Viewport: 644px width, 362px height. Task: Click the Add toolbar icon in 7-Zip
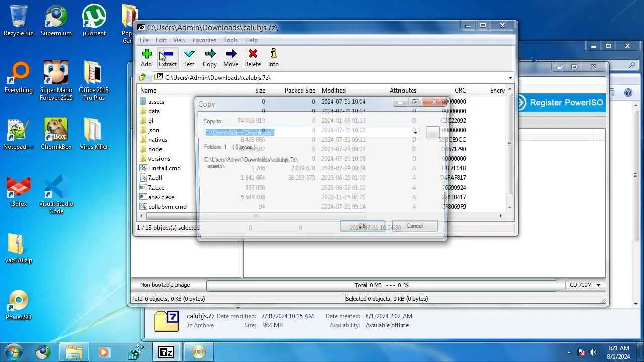click(146, 58)
